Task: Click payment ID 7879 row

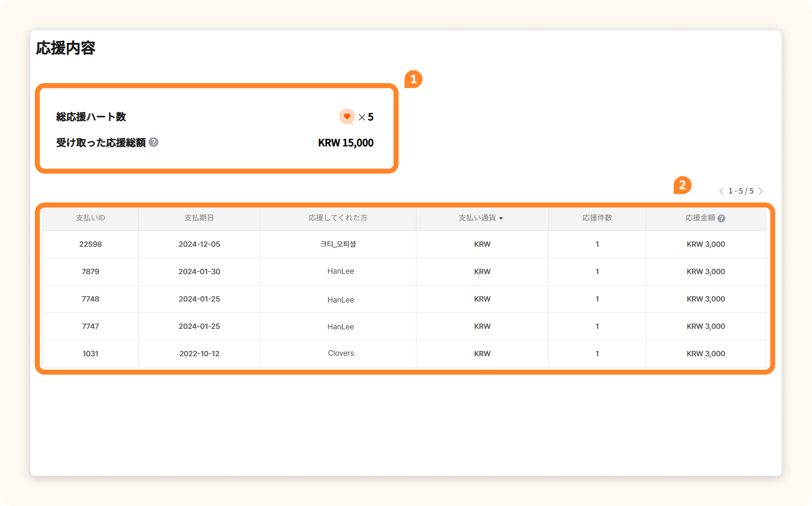Action: tap(91, 272)
